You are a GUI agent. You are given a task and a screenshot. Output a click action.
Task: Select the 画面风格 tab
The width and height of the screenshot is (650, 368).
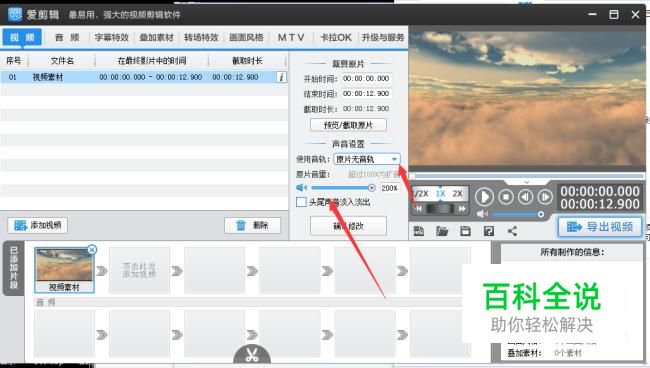[246, 37]
